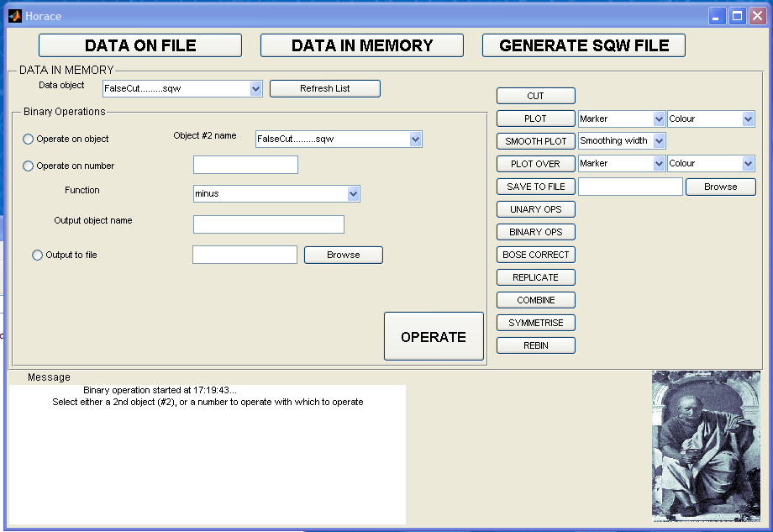Enable the Output to file option
The image size is (773, 532).
coord(37,255)
